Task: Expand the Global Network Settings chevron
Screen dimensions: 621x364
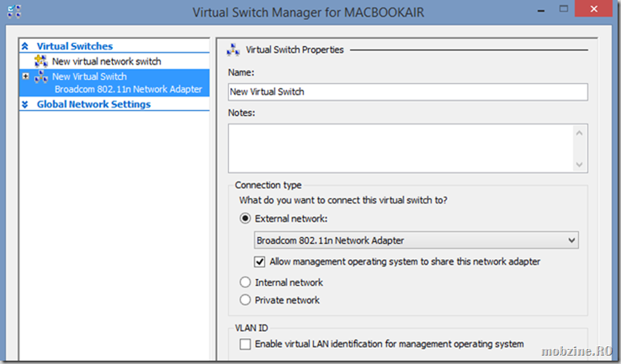Action: point(25,104)
